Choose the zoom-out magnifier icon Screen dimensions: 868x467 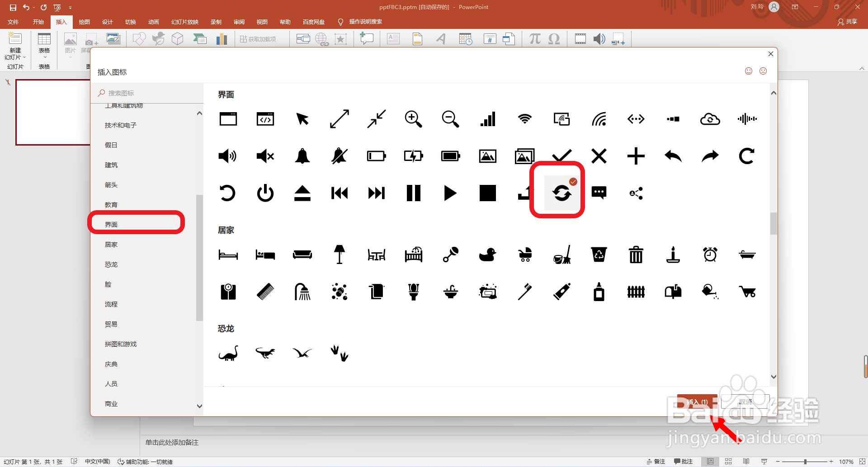(x=450, y=119)
